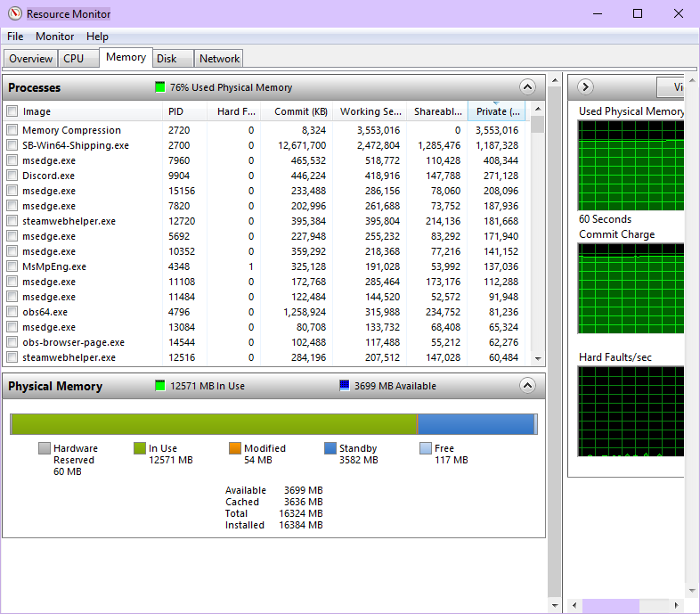Click the Free legend light-blue swatch
The image size is (700, 614).
click(x=426, y=448)
